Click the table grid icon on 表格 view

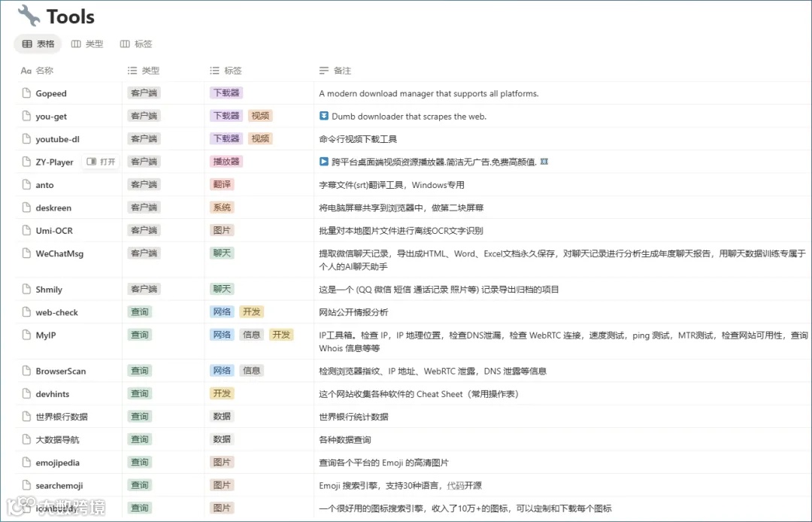point(25,44)
